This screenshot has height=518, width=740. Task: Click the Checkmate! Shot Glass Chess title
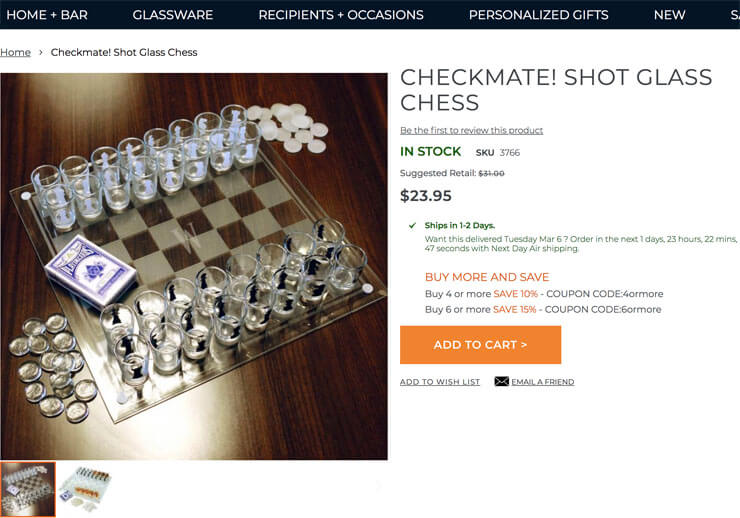click(x=555, y=89)
